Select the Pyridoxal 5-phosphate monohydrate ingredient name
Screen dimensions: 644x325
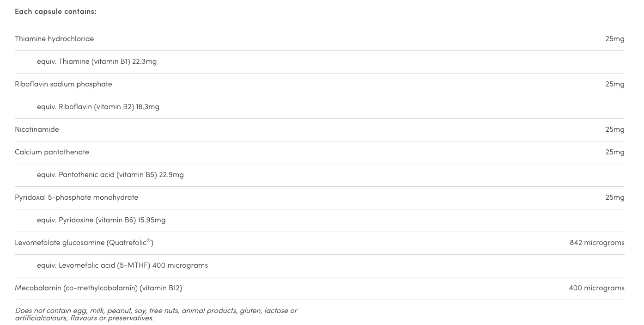(x=76, y=197)
